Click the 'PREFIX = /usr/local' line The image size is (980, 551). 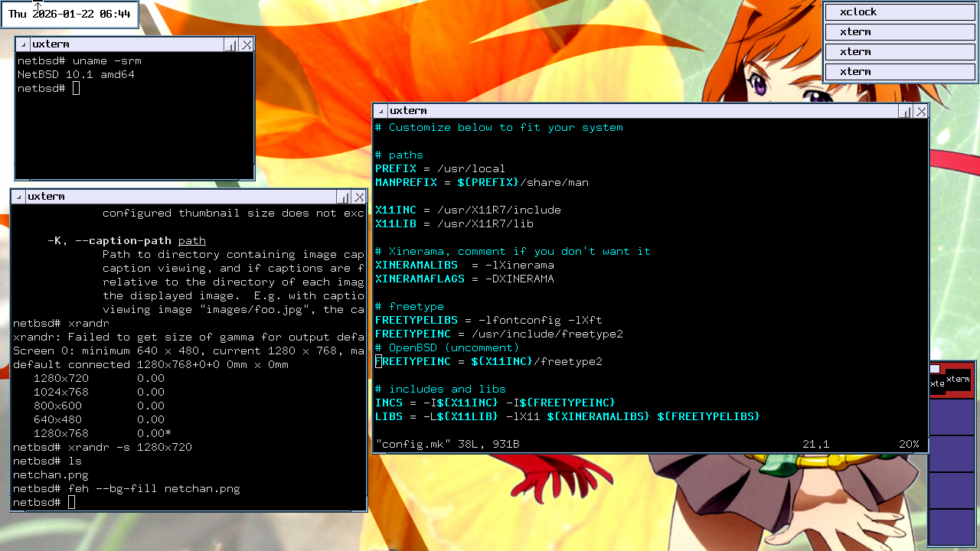tap(440, 169)
